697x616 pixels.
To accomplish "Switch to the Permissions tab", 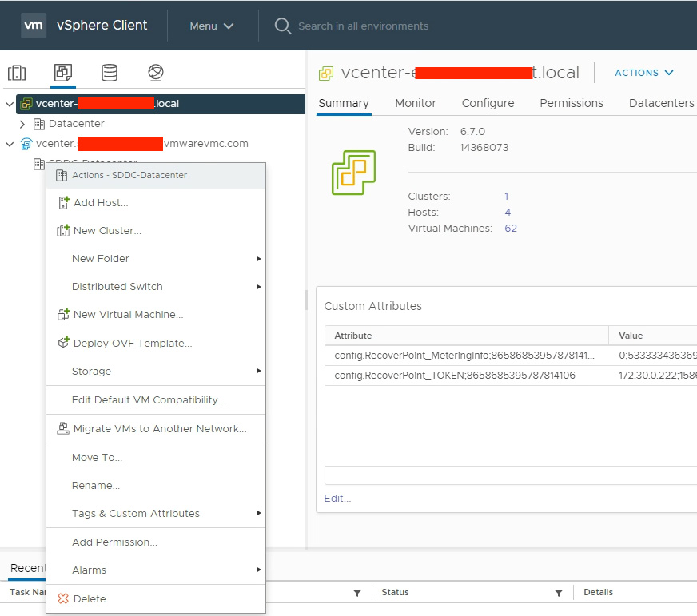I will click(572, 103).
